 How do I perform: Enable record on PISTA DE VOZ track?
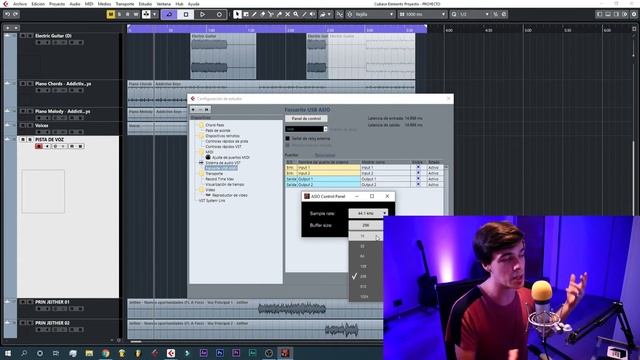(x=39, y=146)
